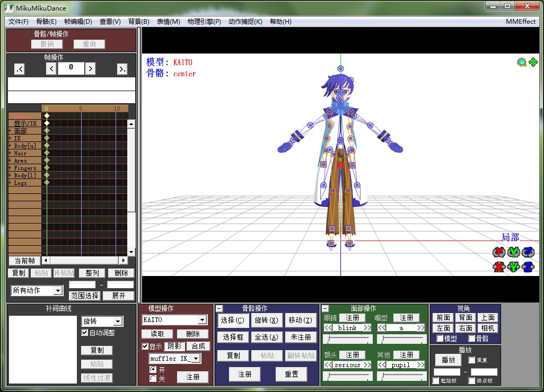The height and width of the screenshot is (392, 544).
Task: Open the 文件(F) menu
Action: [x=19, y=22]
